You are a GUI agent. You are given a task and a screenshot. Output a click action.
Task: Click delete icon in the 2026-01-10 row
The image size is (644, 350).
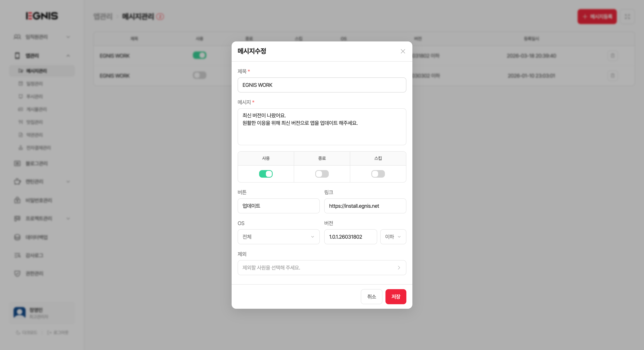(613, 76)
